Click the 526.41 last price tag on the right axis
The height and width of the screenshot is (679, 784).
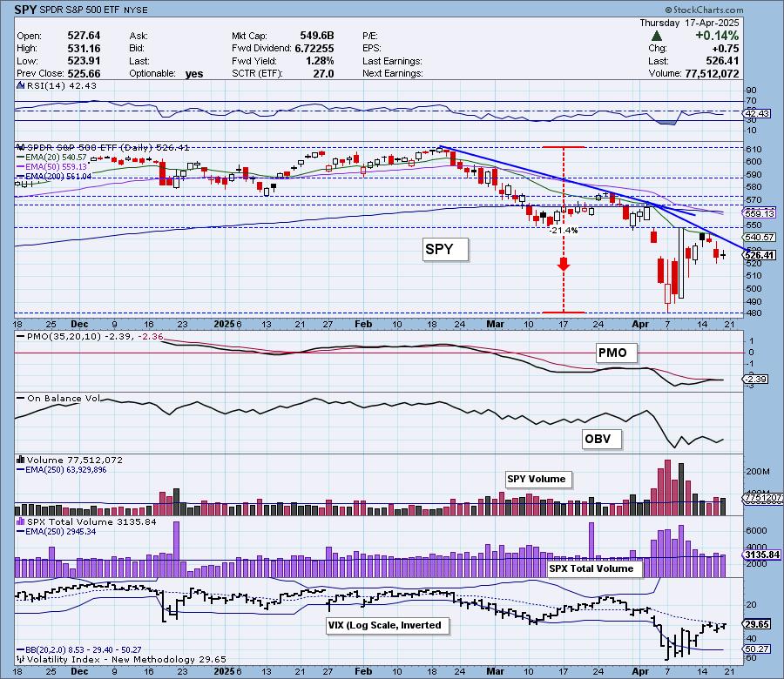[x=760, y=255]
